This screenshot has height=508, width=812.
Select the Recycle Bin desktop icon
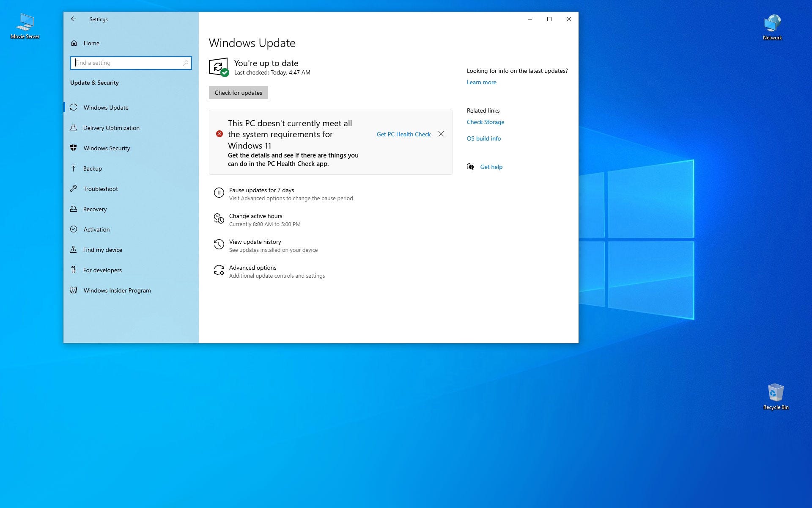(x=776, y=397)
